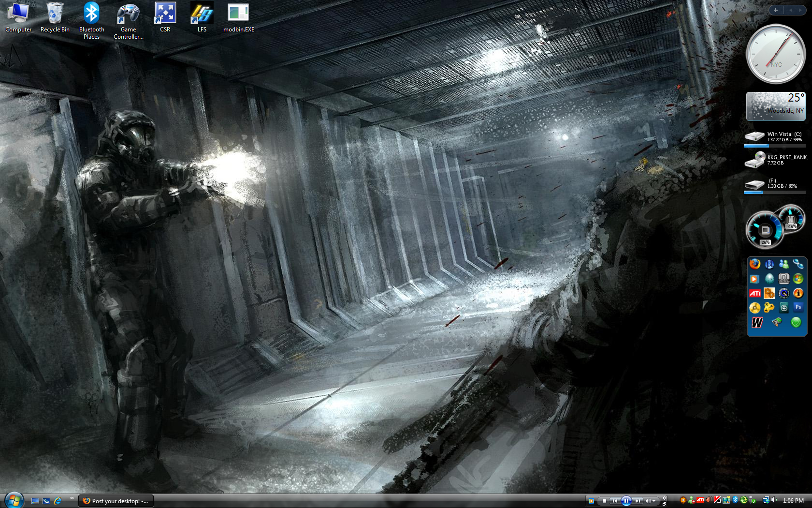This screenshot has width=812, height=508.
Task: Open ATI control center from sidebar launcher
Action: coord(755,293)
